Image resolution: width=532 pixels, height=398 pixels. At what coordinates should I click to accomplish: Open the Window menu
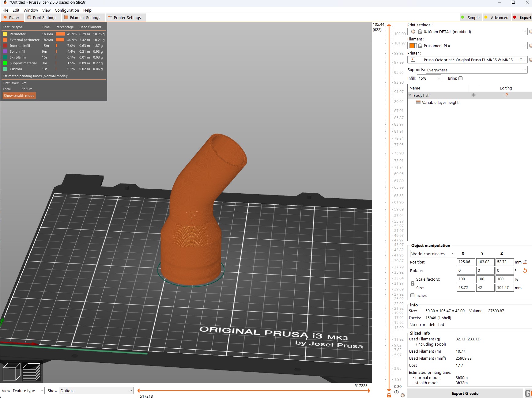[x=31, y=10]
